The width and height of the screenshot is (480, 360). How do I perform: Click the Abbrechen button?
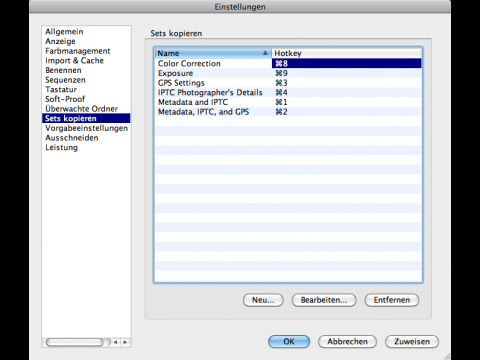coord(347,342)
